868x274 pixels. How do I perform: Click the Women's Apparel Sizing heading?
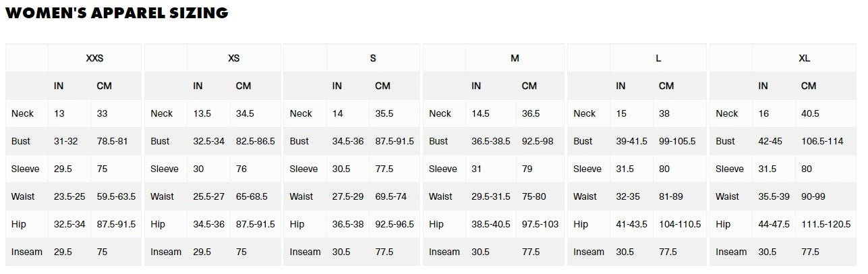point(117,13)
